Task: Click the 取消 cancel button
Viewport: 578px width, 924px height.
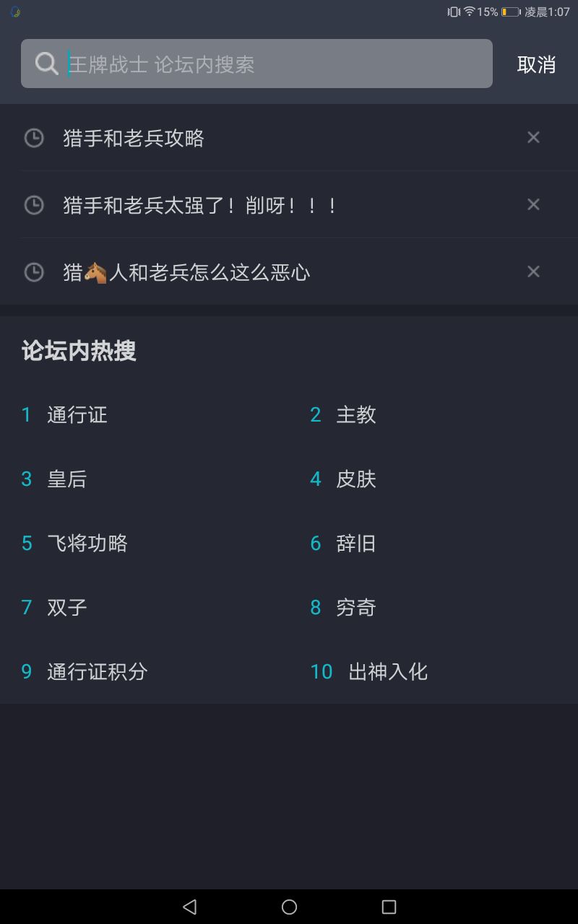Action: 536,64
